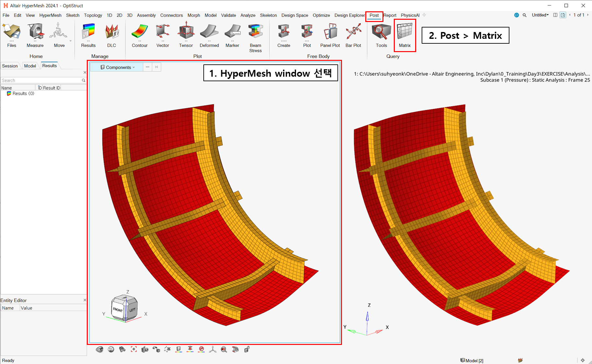Image resolution: width=592 pixels, height=364 pixels.
Task: Go to the next page arrow
Action: tap(588, 15)
